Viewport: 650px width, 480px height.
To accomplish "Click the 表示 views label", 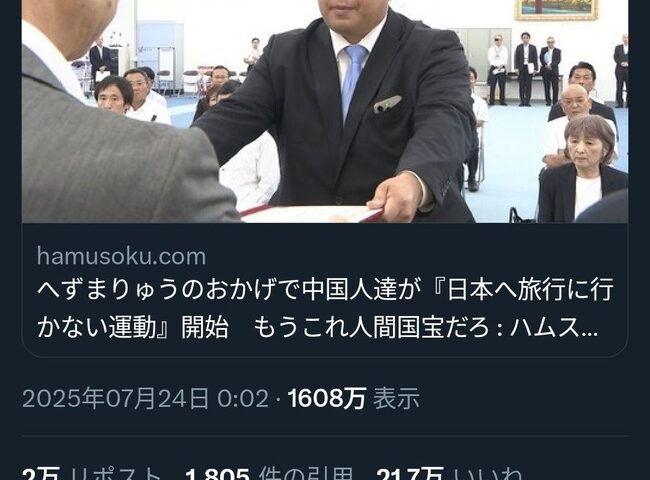I will pyautogui.click(x=396, y=399).
